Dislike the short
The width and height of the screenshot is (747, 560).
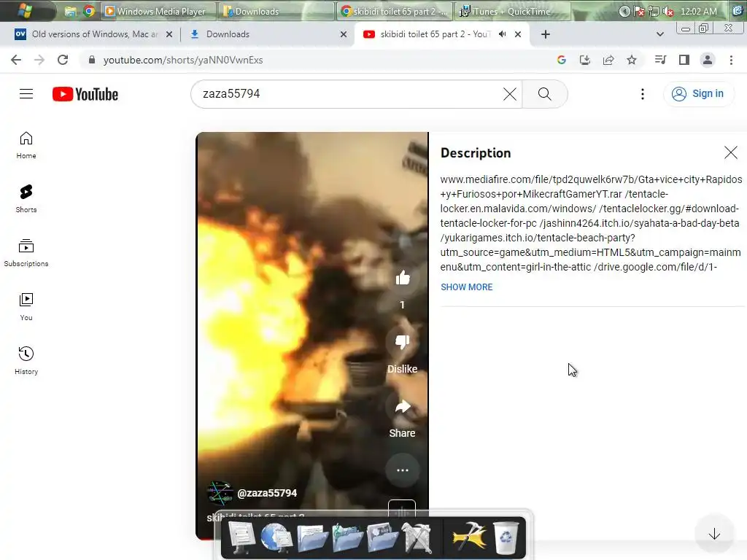click(403, 342)
